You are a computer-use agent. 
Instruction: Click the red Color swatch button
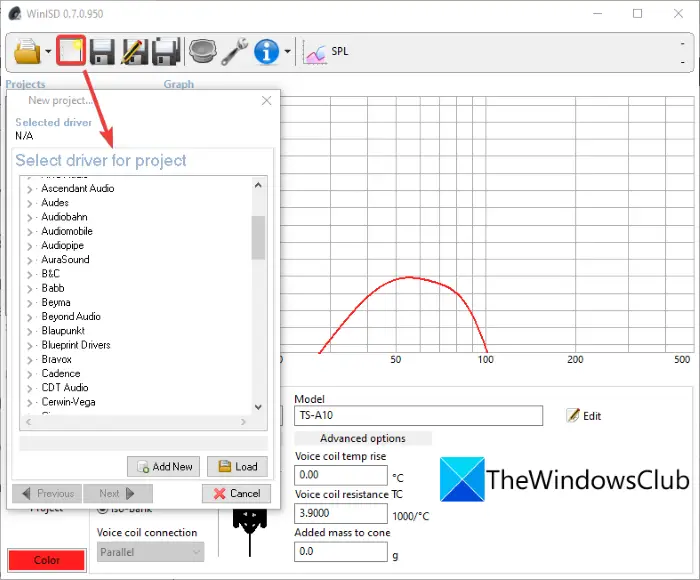[x=46, y=560]
